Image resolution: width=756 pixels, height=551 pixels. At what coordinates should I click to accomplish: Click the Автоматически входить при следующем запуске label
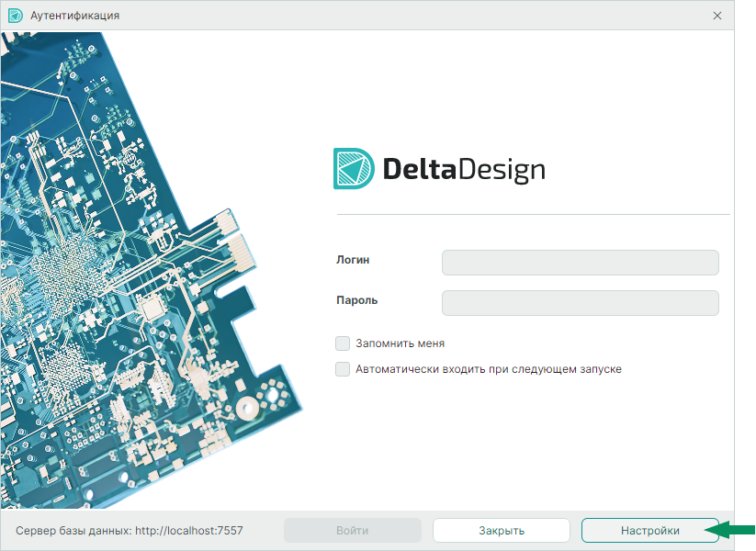(489, 369)
